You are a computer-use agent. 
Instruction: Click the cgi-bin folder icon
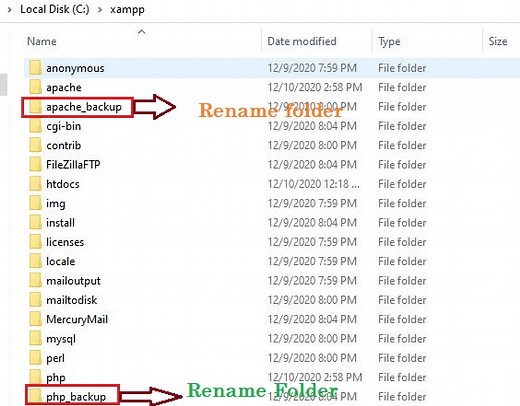(35, 126)
